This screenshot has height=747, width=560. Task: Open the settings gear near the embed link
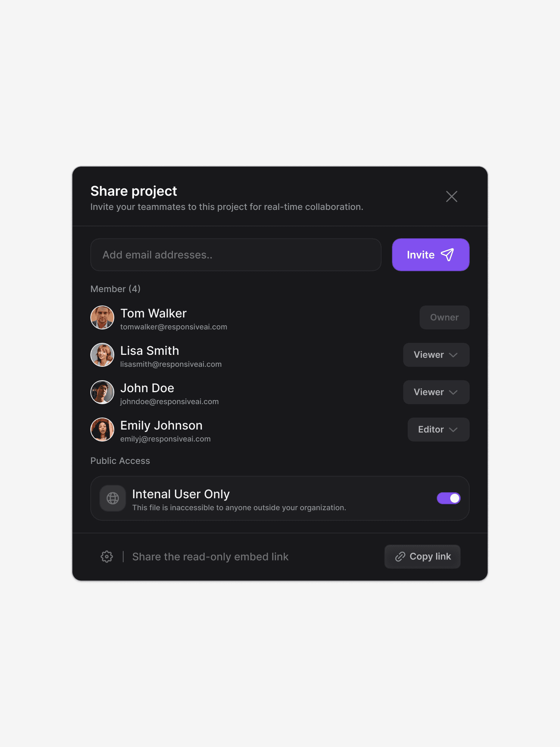(x=106, y=557)
